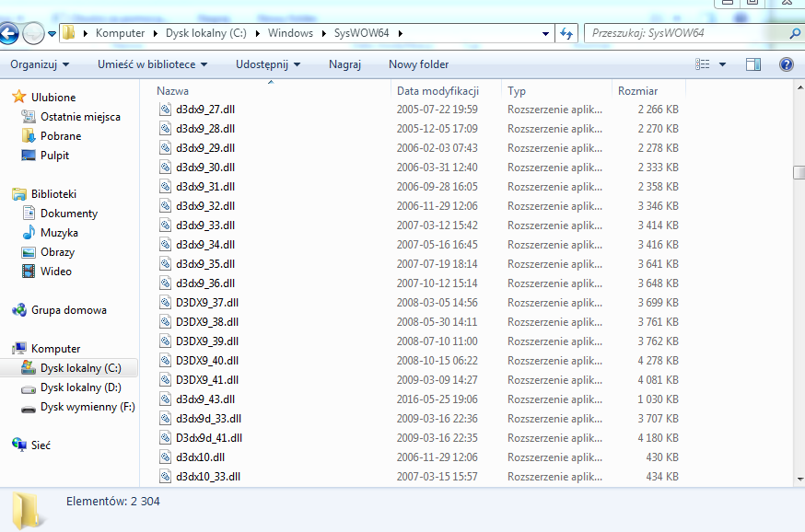
Task: Click the vertical scrollbar down arrow
Action: point(799,480)
